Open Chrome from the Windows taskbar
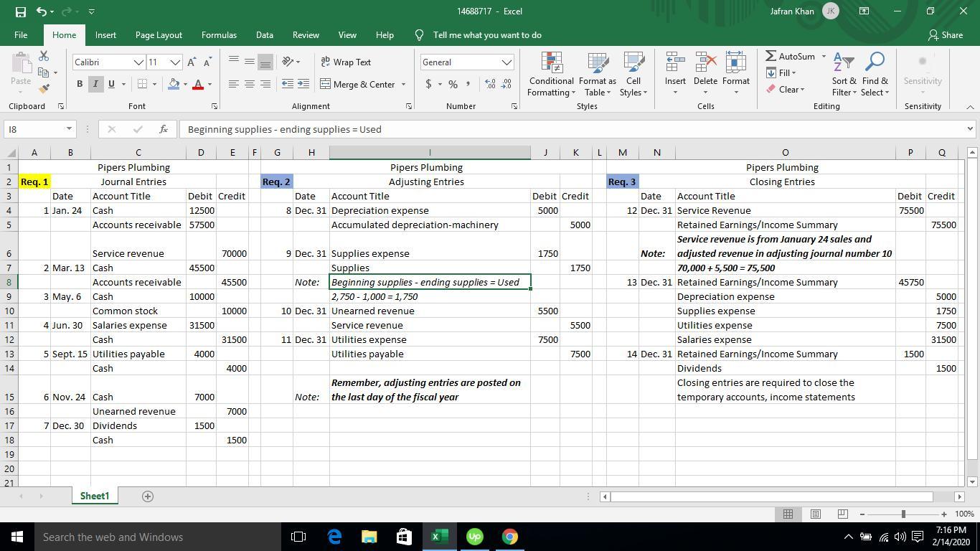Screen dimensions: 980x551 click(x=509, y=537)
